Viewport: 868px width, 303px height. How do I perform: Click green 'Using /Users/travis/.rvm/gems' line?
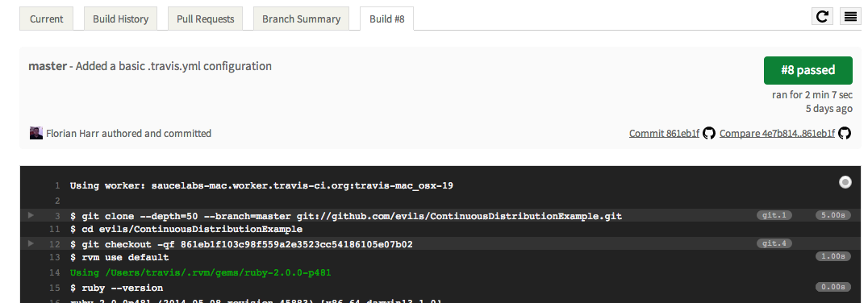coord(200,272)
